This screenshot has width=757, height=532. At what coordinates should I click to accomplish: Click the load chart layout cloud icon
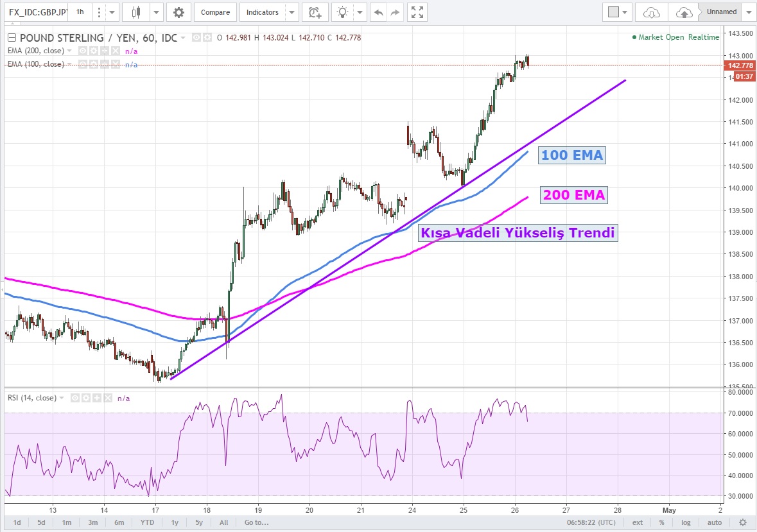[x=652, y=12]
